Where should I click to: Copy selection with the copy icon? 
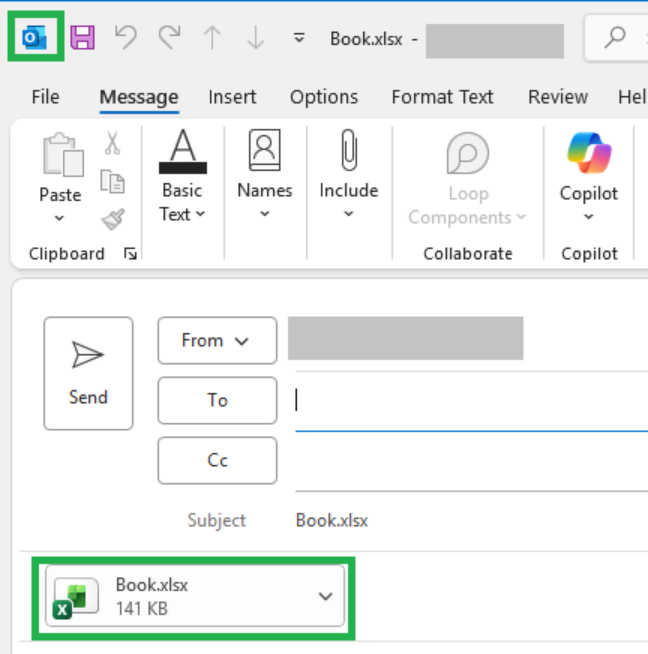[113, 181]
